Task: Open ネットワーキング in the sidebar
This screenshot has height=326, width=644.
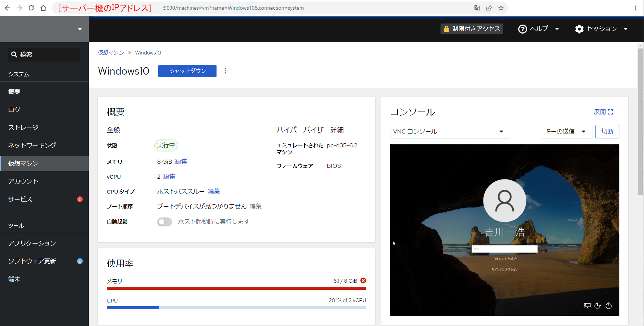Action: tap(32, 145)
